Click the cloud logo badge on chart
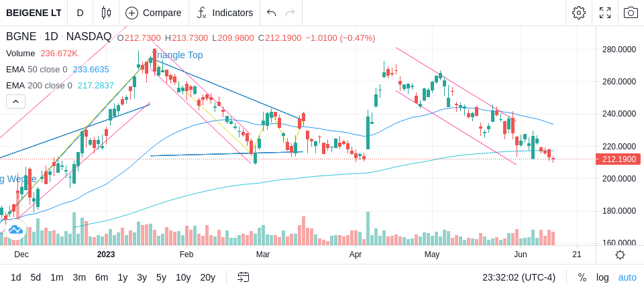Image resolution: width=644 pixels, height=290 pixels. pyautogui.click(x=15, y=230)
